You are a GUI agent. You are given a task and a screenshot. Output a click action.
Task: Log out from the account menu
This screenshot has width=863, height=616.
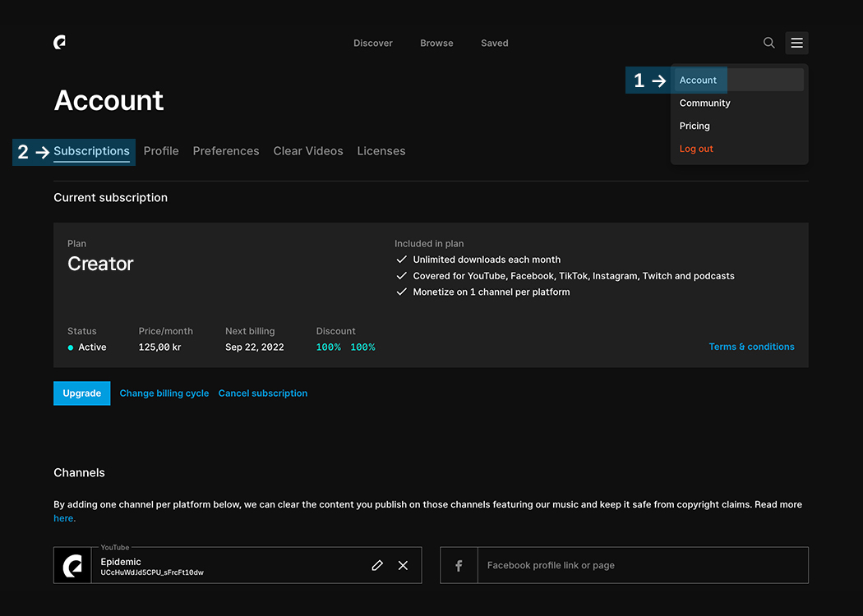click(696, 149)
